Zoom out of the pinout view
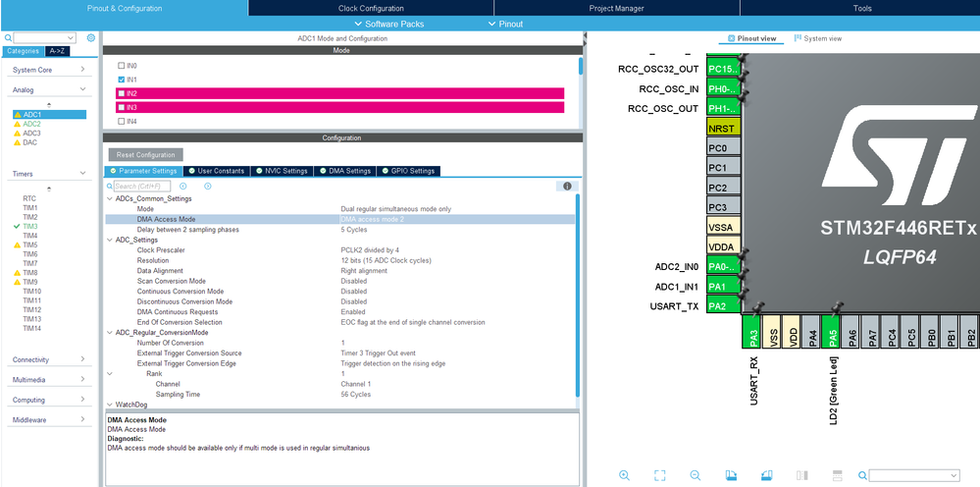The width and height of the screenshot is (980, 487). 695,475
